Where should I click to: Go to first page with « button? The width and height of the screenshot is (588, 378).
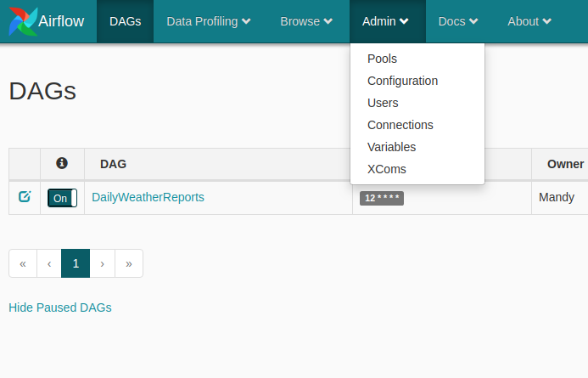[23, 263]
